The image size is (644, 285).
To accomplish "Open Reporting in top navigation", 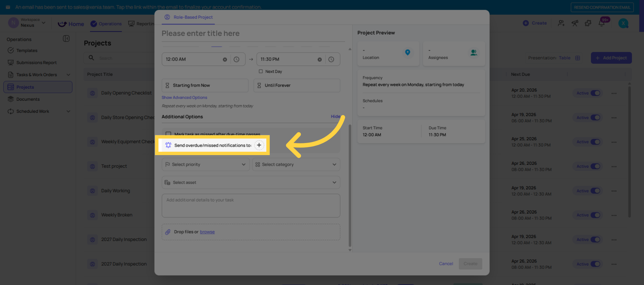I will 141,24.
